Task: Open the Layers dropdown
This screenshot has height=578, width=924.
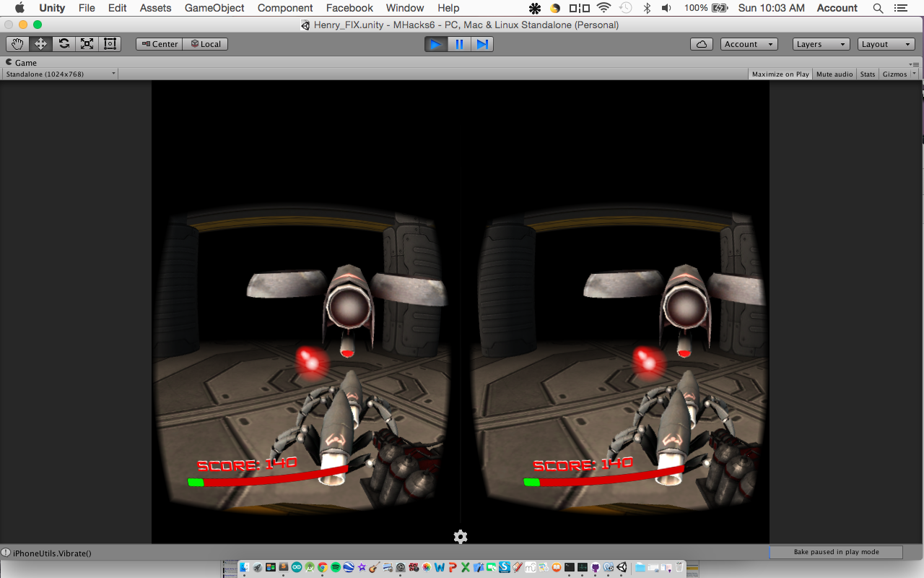Action: tap(821, 44)
